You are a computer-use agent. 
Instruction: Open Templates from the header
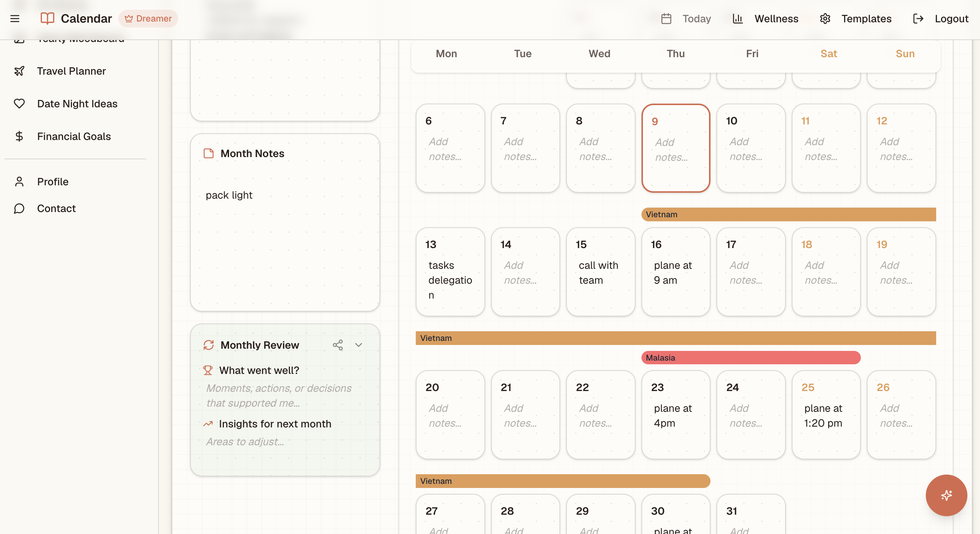point(866,18)
